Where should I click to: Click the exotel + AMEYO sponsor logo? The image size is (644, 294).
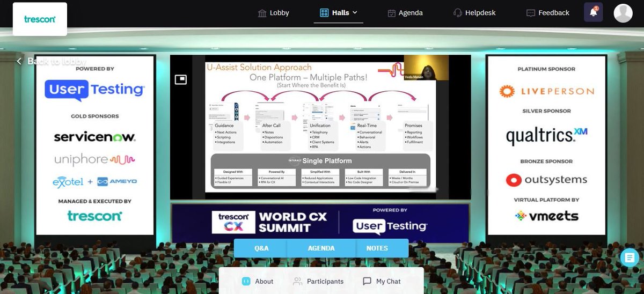(94, 182)
